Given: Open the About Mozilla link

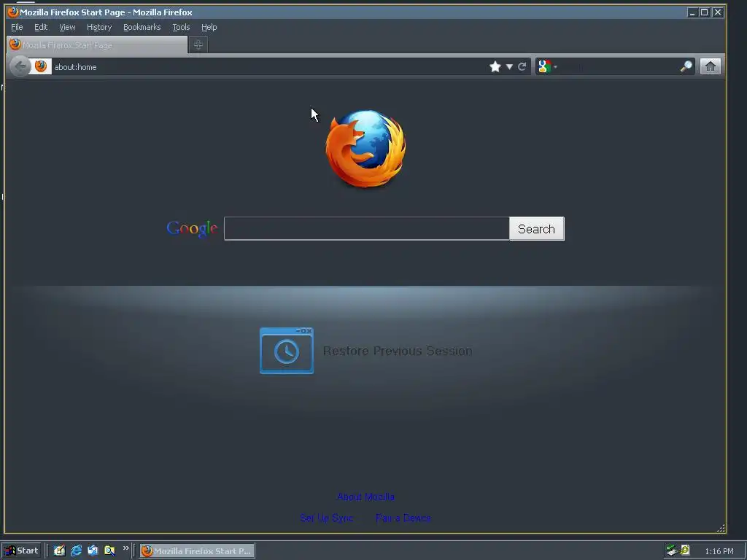Looking at the screenshot, I should [365, 497].
